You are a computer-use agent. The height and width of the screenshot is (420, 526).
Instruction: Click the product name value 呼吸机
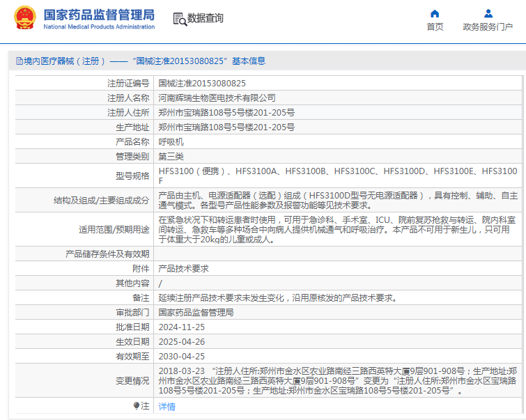click(171, 141)
